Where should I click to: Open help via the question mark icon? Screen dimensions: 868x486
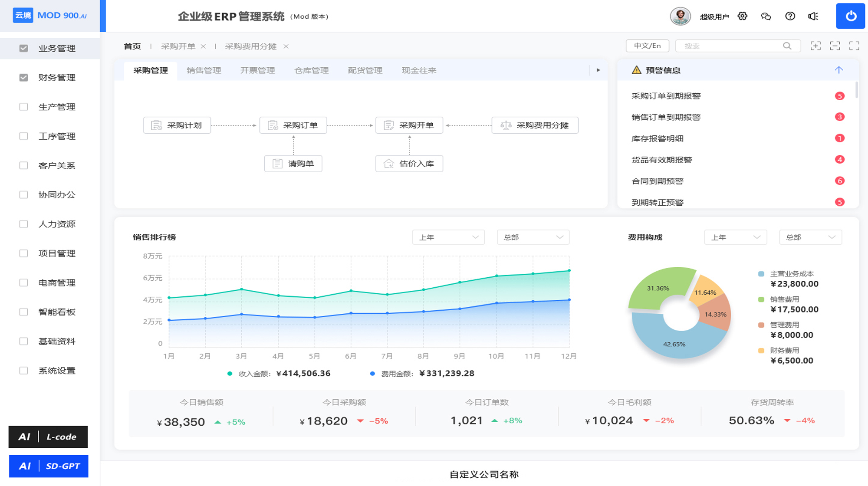(x=790, y=16)
